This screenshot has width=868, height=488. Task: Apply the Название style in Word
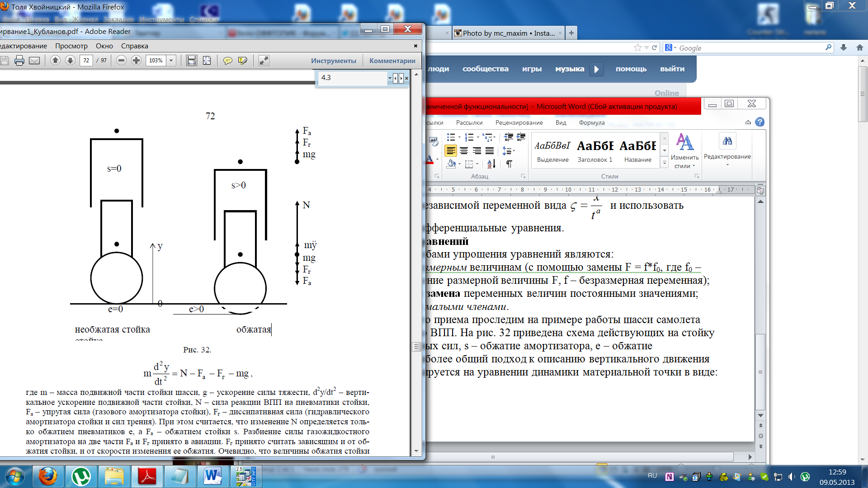[637, 151]
